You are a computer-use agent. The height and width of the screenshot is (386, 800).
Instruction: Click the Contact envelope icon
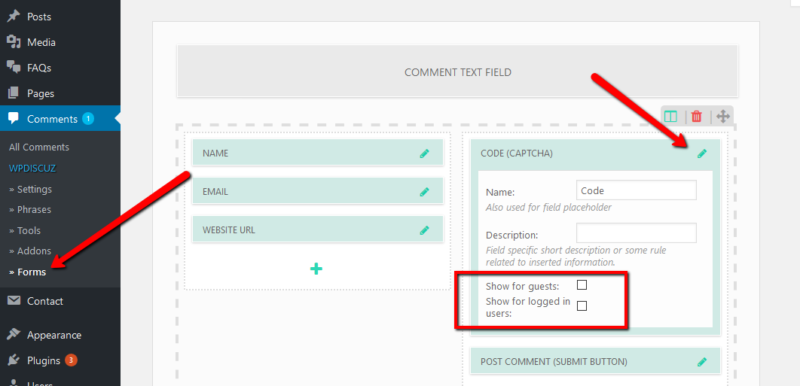click(x=13, y=301)
